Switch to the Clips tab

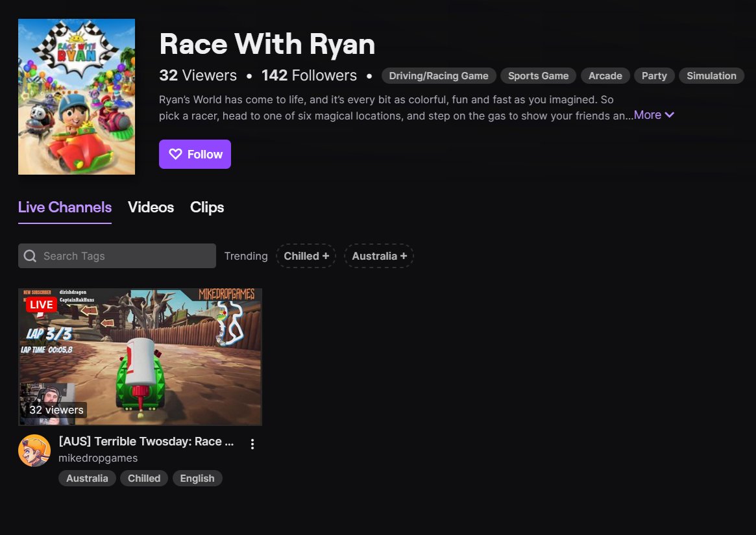coord(207,207)
